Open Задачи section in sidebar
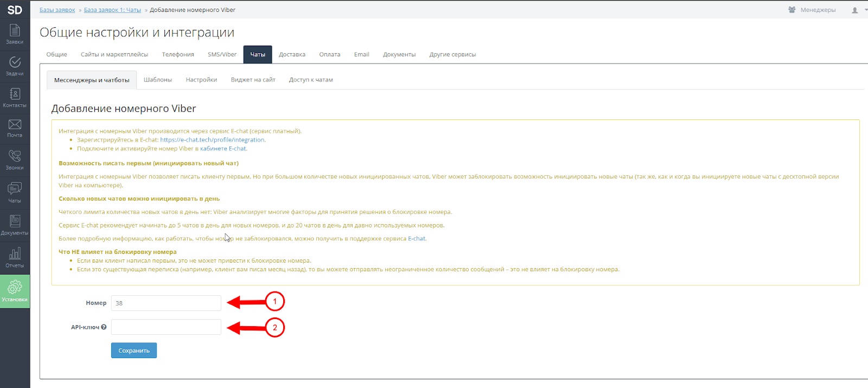The image size is (868, 388). click(15, 66)
